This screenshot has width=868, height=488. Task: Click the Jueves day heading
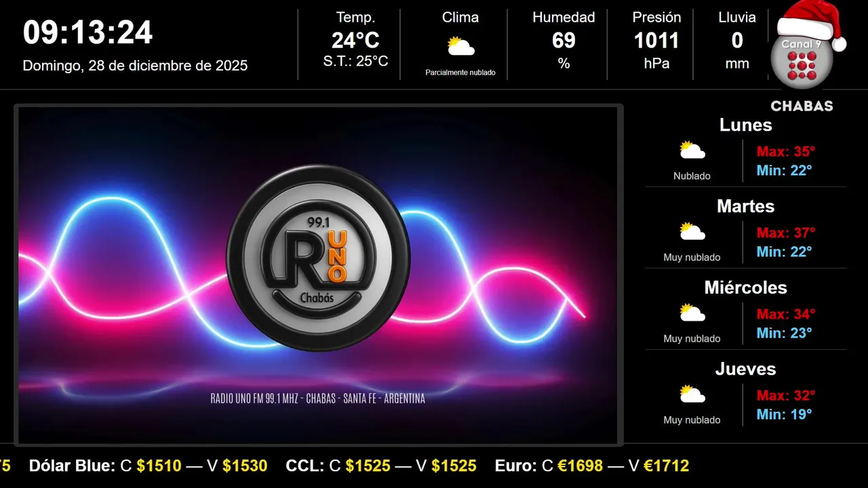[x=745, y=369]
